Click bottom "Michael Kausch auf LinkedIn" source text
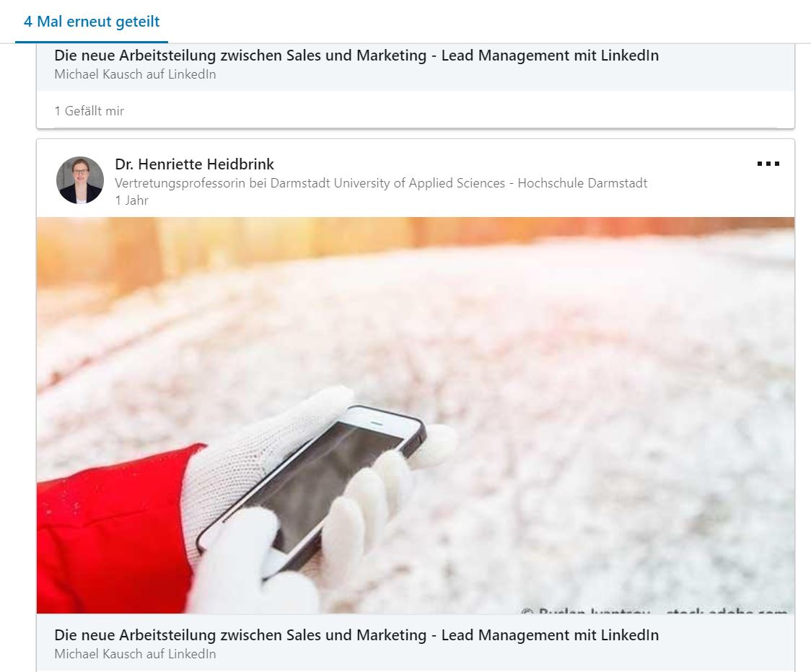The width and height of the screenshot is (811, 672). pyautogui.click(x=135, y=654)
